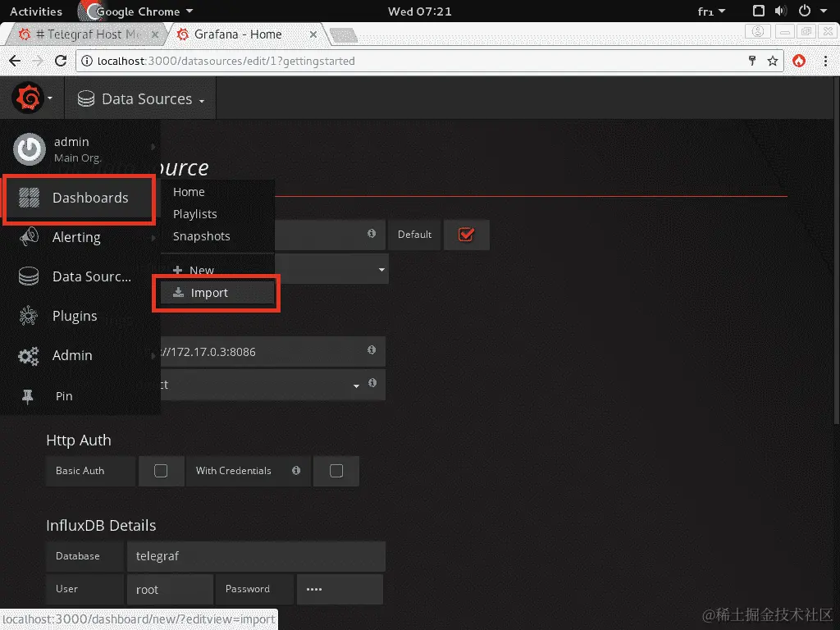
Task: Choose Home from Dashboards submenu
Action: point(189,192)
